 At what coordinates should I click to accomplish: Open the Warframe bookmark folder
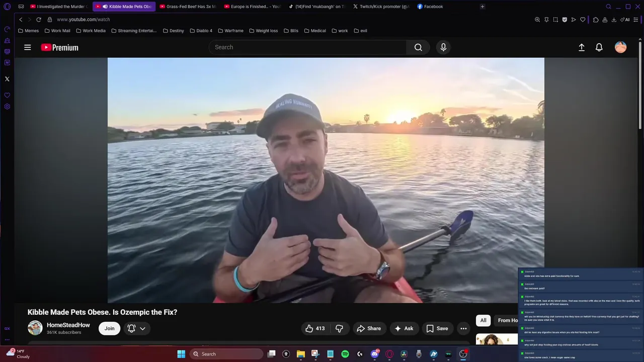[230, 31]
